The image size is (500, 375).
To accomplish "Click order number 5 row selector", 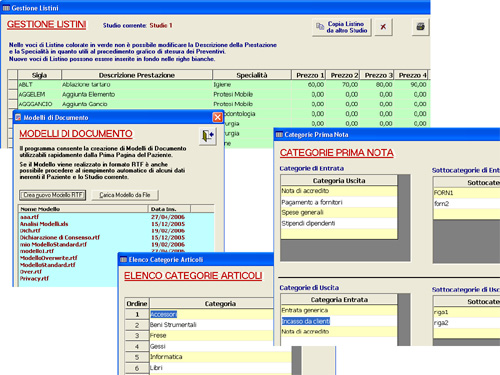I will pyautogui.click(x=137, y=357).
